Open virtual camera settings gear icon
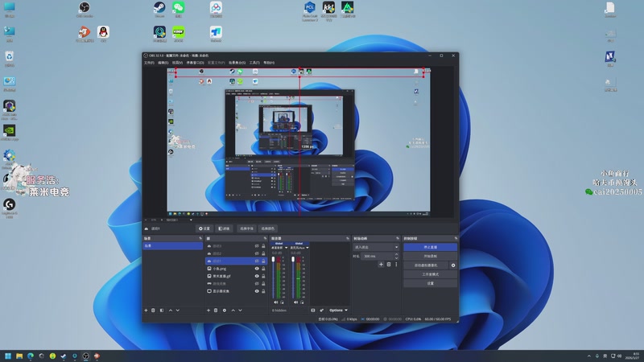The height and width of the screenshot is (362, 644). (x=453, y=265)
